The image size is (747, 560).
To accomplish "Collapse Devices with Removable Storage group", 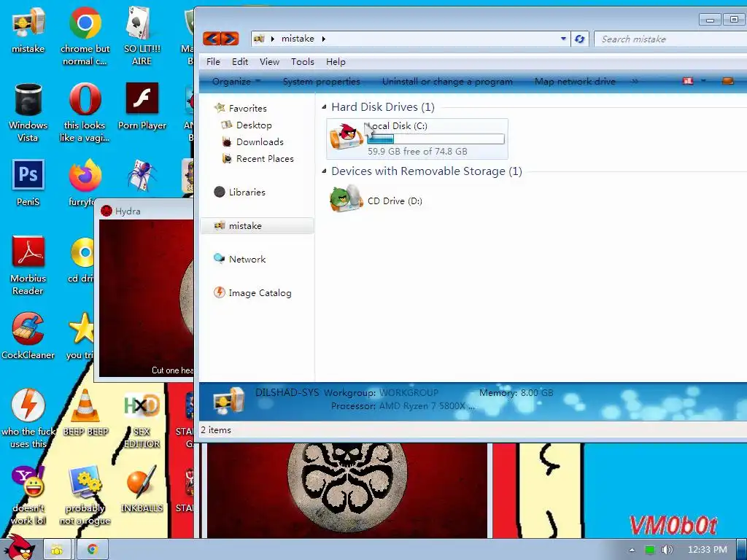I will pos(324,171).
